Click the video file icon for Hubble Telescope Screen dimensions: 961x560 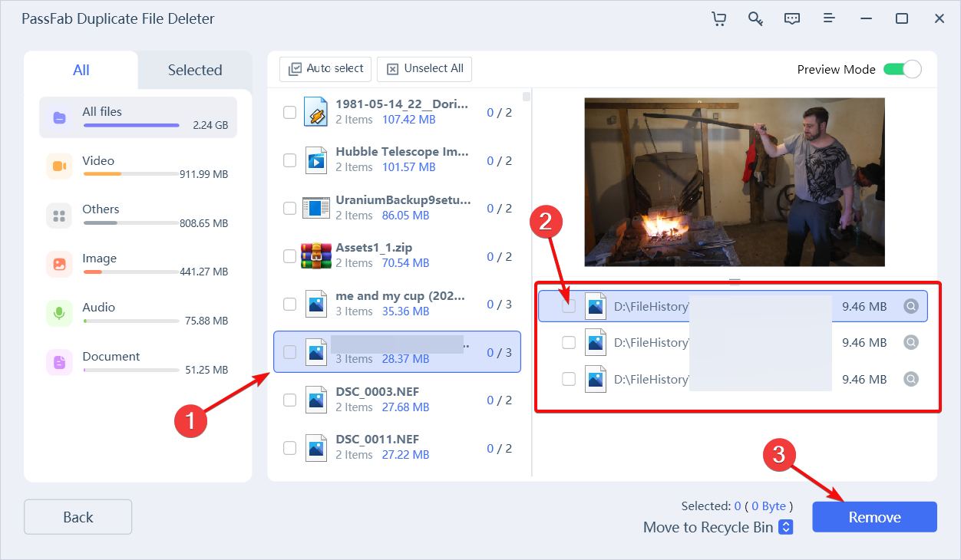pos(315,160)
